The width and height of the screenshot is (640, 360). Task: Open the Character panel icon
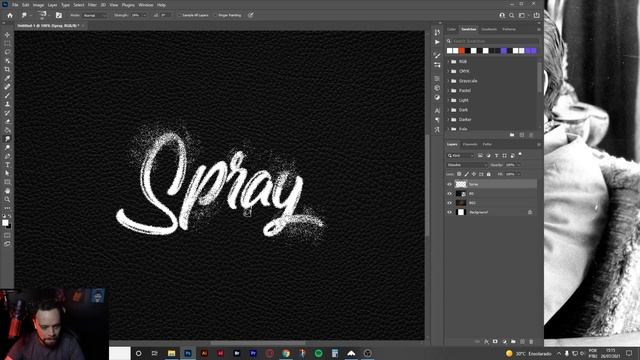pyautogui.click(x=437, y=111)
